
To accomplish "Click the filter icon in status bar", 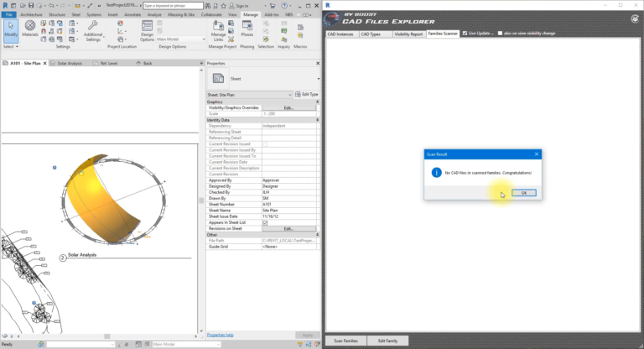I will coord(300,344).
